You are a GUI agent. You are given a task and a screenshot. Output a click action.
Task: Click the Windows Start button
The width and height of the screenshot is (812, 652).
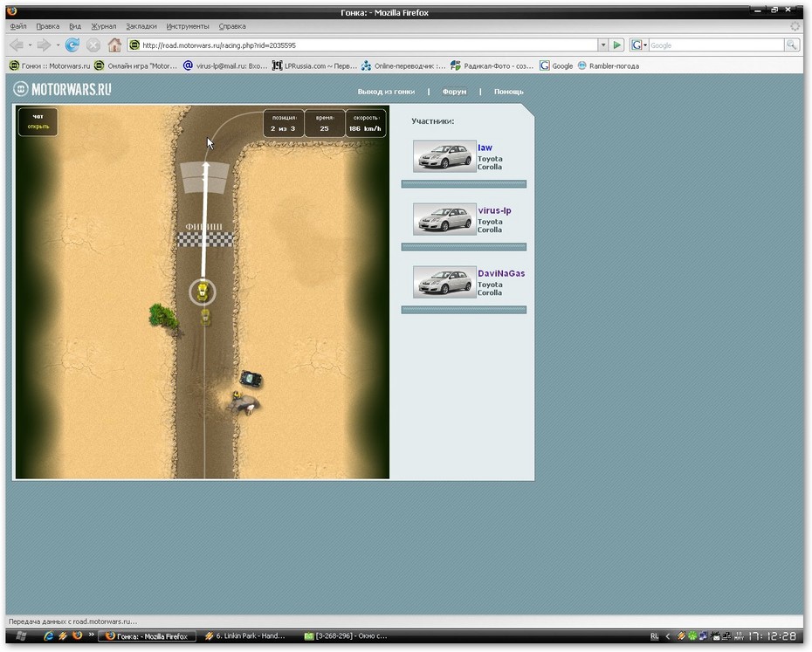(x=21, y=636)
